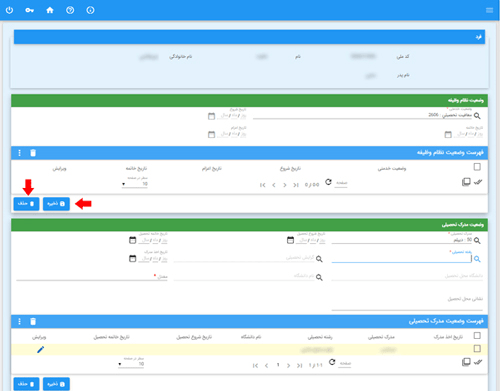
Task: Click page number 1 in مدرک تحصیلی pager
Action: (278, 365)
